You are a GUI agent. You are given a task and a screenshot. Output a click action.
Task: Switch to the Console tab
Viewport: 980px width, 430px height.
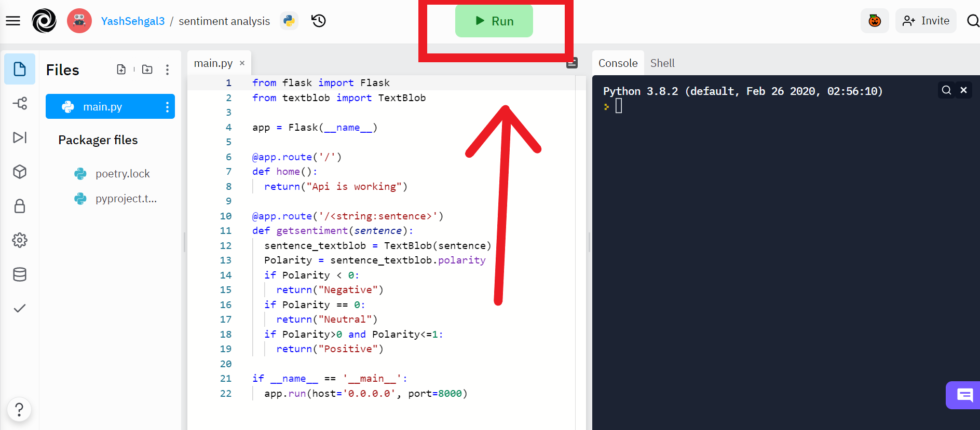pyautogui.click(x=618, y=63)
